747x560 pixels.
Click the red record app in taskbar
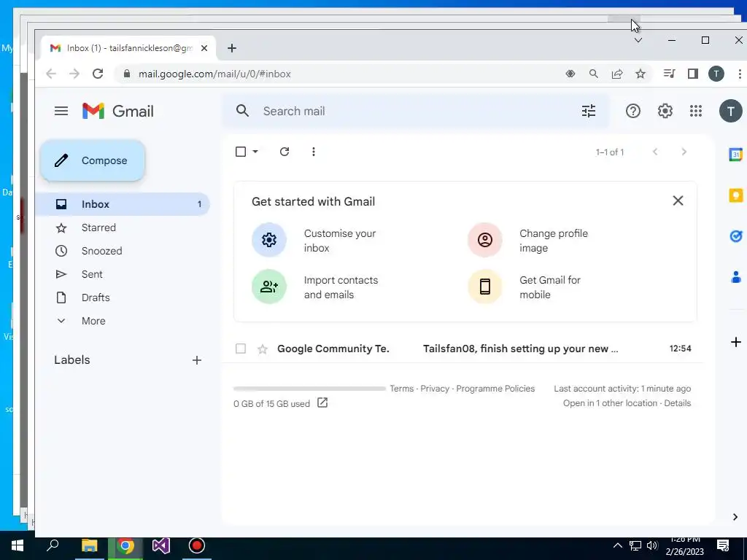click(x=197, y=545)
